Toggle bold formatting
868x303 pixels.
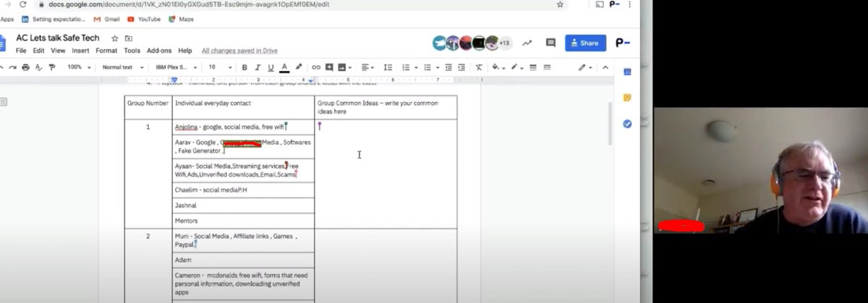tap(244, 67)
